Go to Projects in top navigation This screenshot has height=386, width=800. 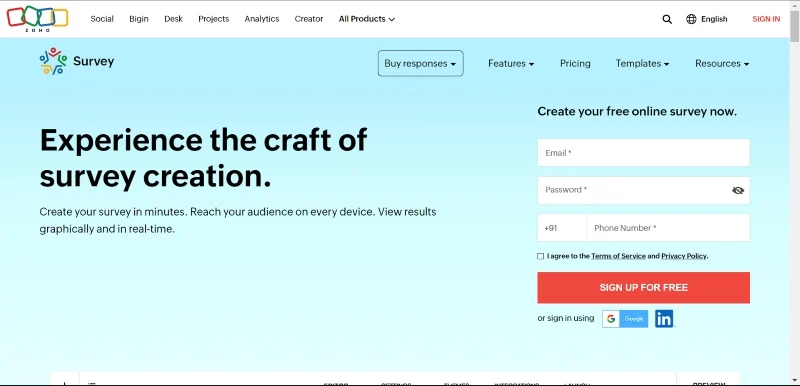(214, 19)
